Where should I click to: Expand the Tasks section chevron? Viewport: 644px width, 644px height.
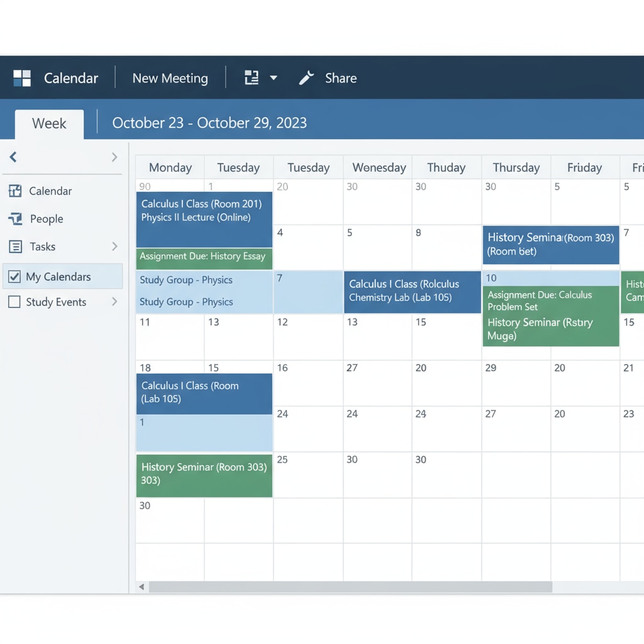click(114, 247)
